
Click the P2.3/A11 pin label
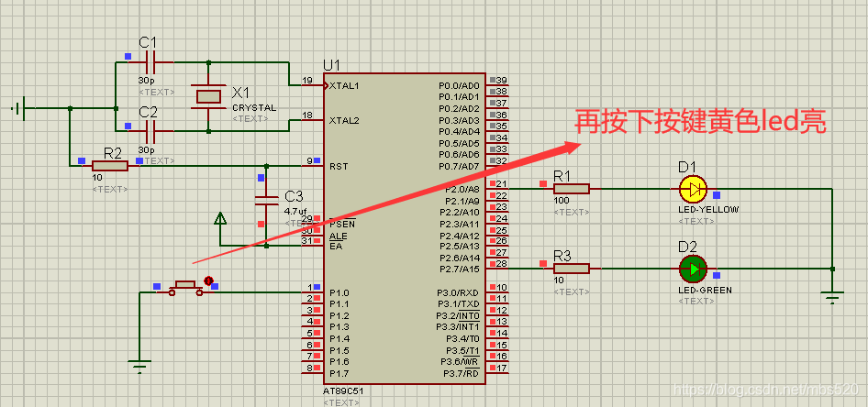(460, 224)
